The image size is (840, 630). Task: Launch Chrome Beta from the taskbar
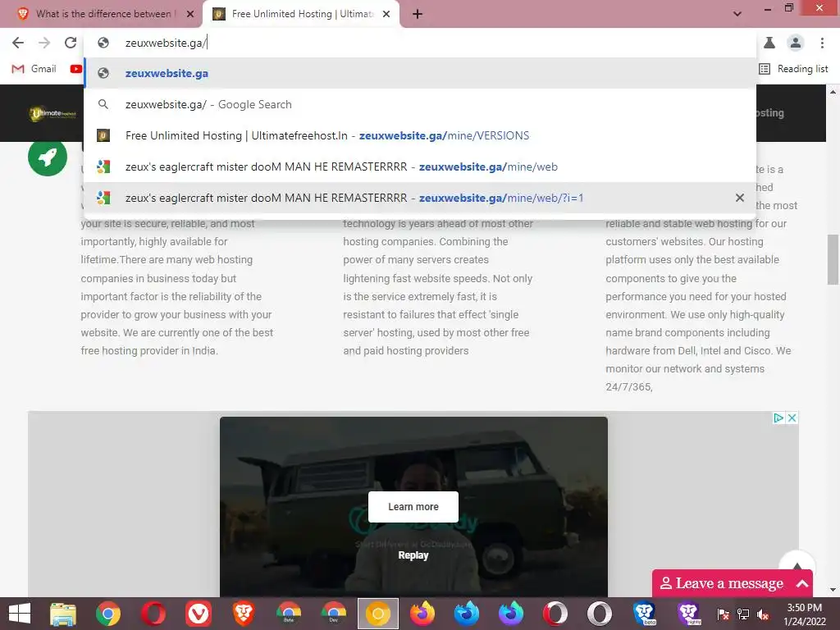289,614
